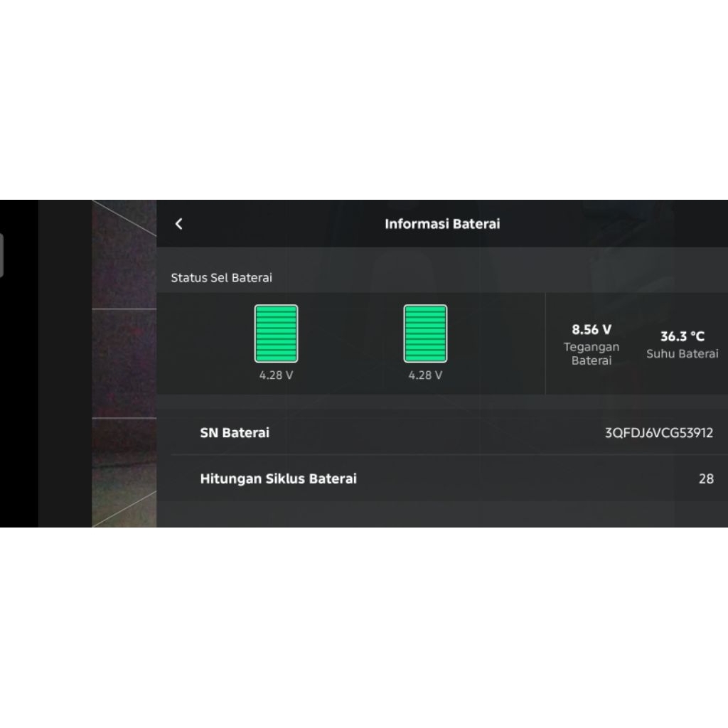The height and width of the screenshot is (728, 728).
Task: Select the first green battery cell icon
Action: (277, 333)
